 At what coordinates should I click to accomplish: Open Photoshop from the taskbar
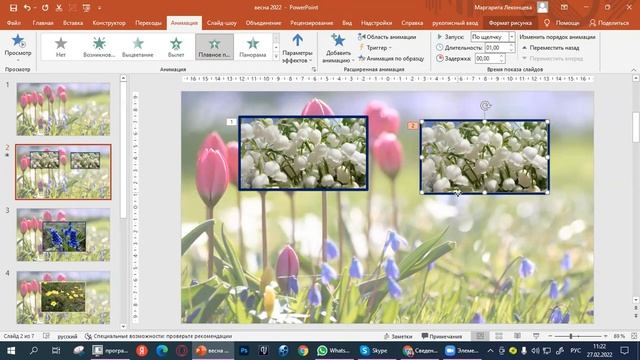[244, 351]
